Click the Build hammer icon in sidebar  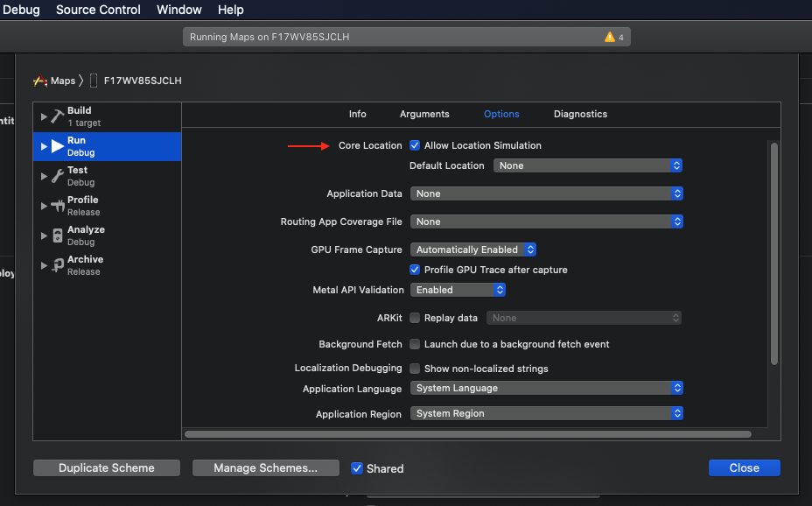tap(58, 116)
